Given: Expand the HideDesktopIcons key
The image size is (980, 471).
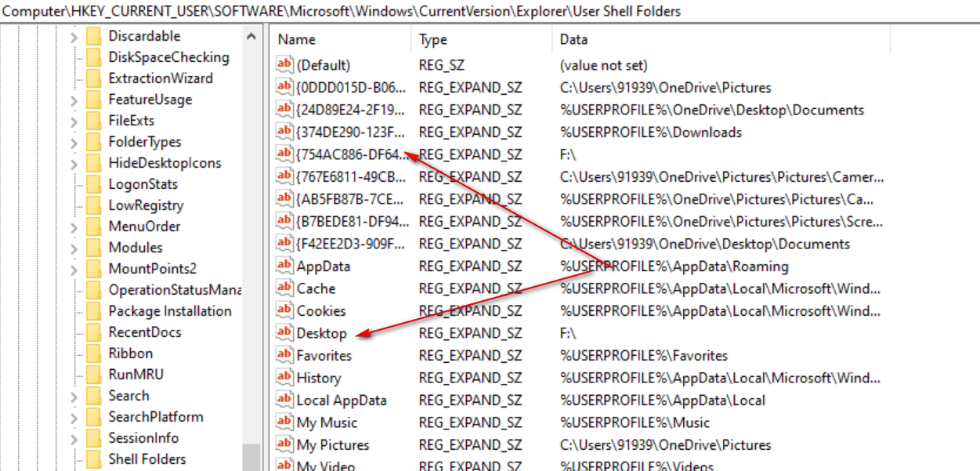Looking at the screenshot, I should click(74, 163).
